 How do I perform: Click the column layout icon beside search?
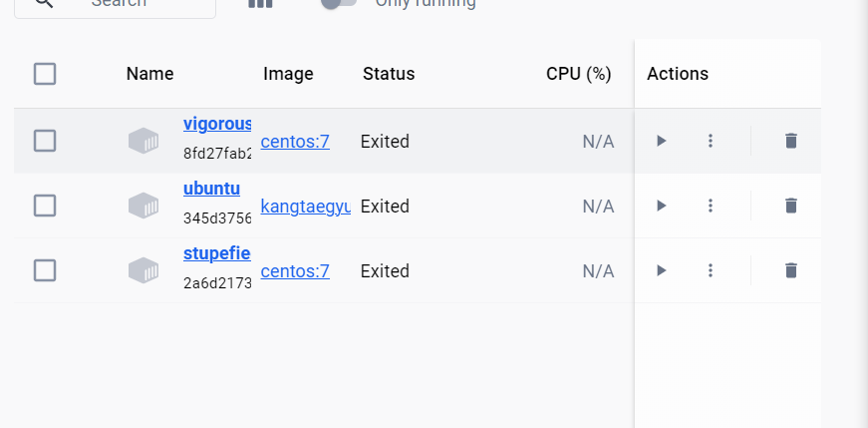pyautogui.click(x=260, y=3)
